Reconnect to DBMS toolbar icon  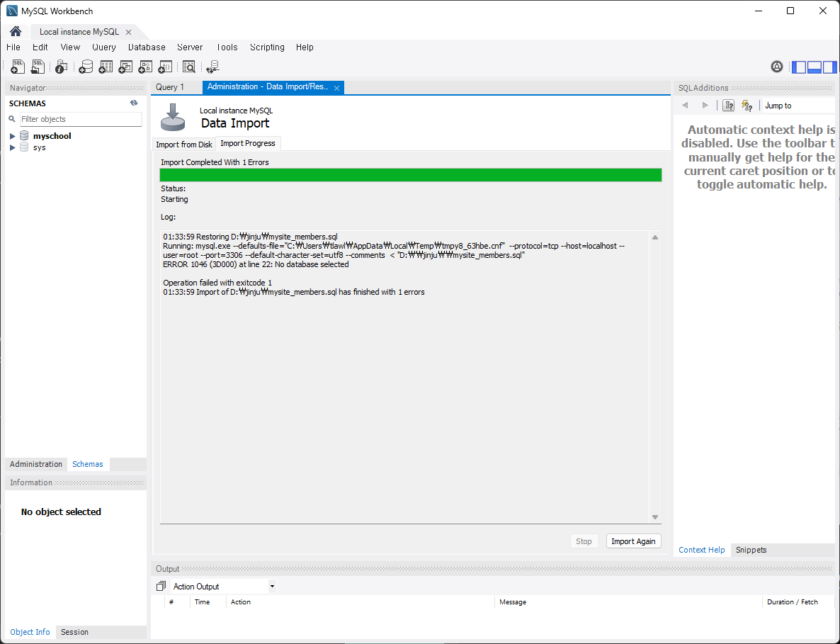[212, 67]
